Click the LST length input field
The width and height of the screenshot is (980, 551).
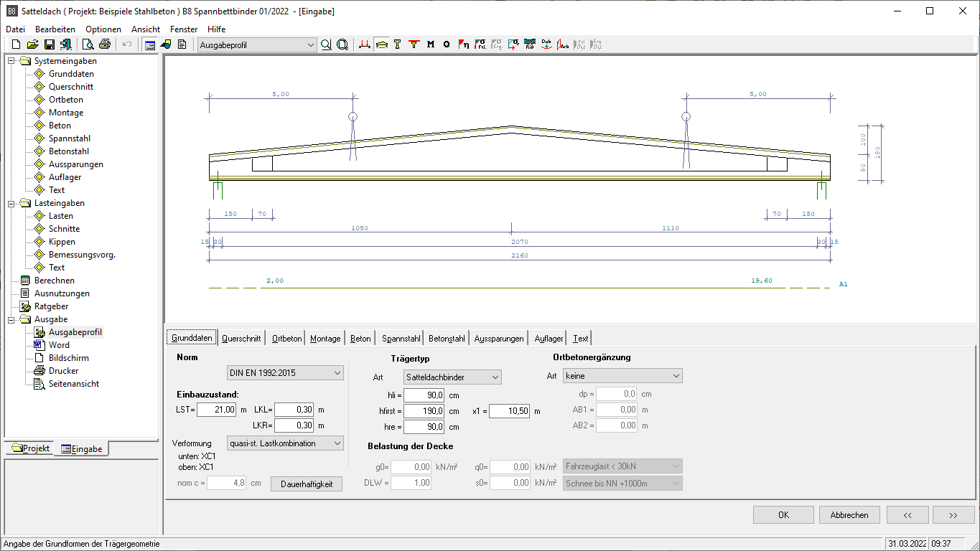[x=216, y=410]
